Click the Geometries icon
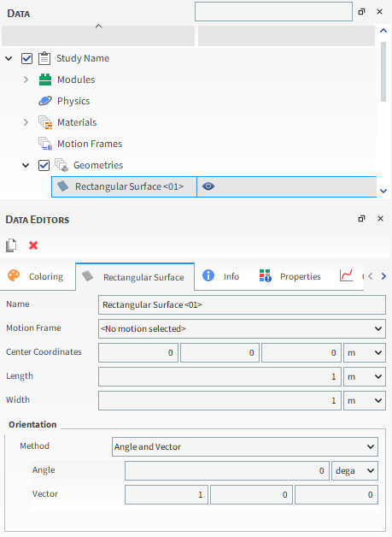This screenshot has width=392, height=537. [x=61, y=165]
